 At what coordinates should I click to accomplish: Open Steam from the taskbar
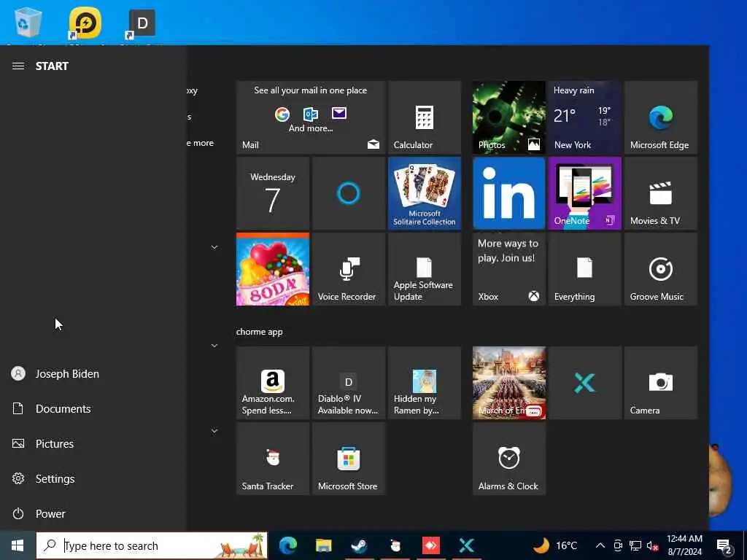click(x=359, y=545)
